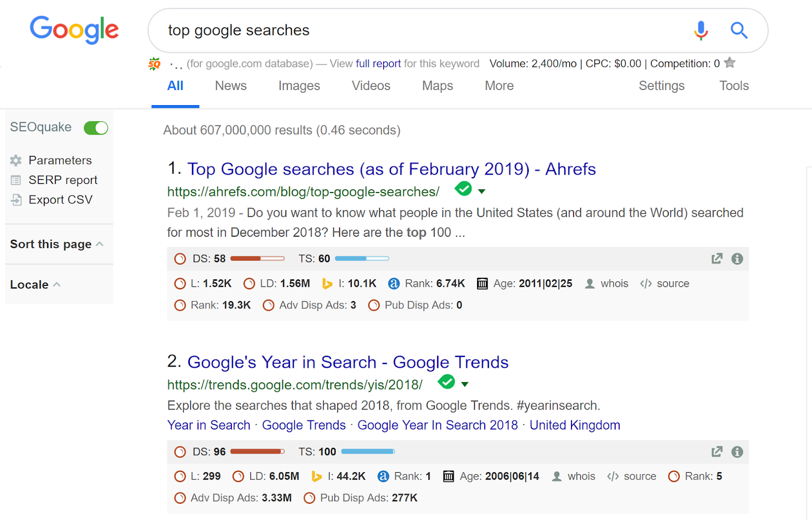Open the info icon in Google Trends SEOquake bar
The image size is (812, 520).
(737, 452)
